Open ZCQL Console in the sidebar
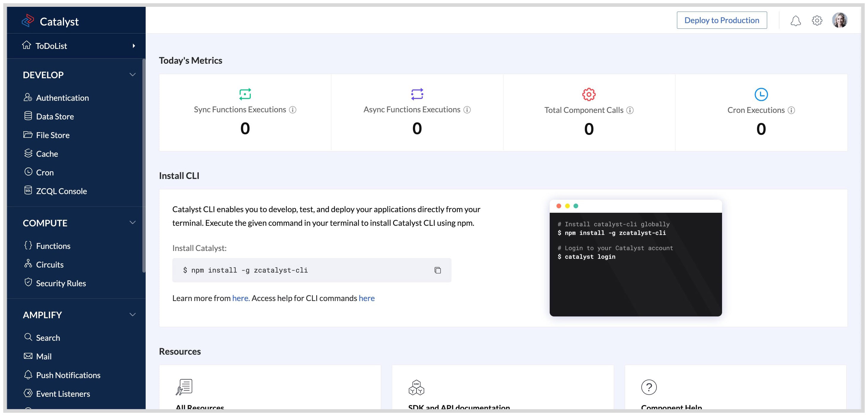This screenshot has height=416, width=868. [61, 191]
